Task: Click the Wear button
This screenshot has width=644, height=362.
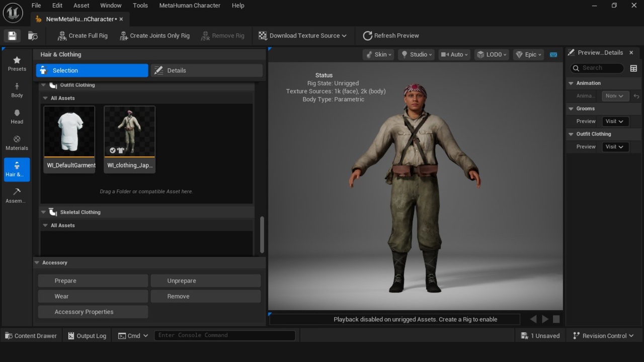Action: pyautogui.click(x=93, y=296)
